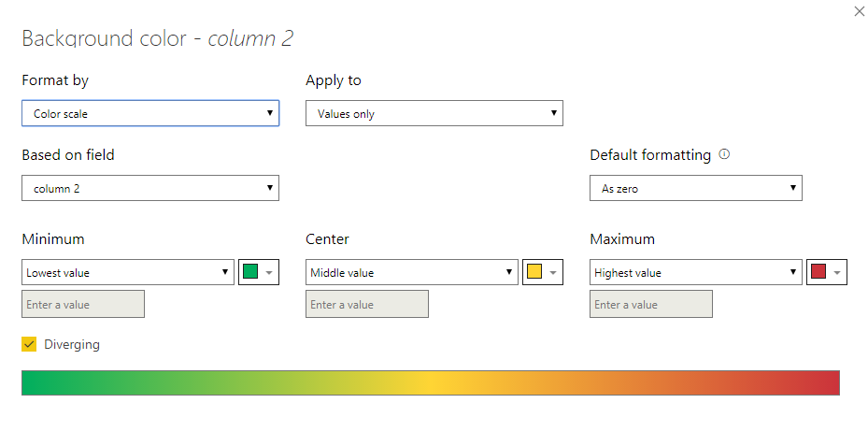Click the Maximum Enter a value field
Image resolution: width=868 pixels, height=432 pixels.
[x=651, y=304]
